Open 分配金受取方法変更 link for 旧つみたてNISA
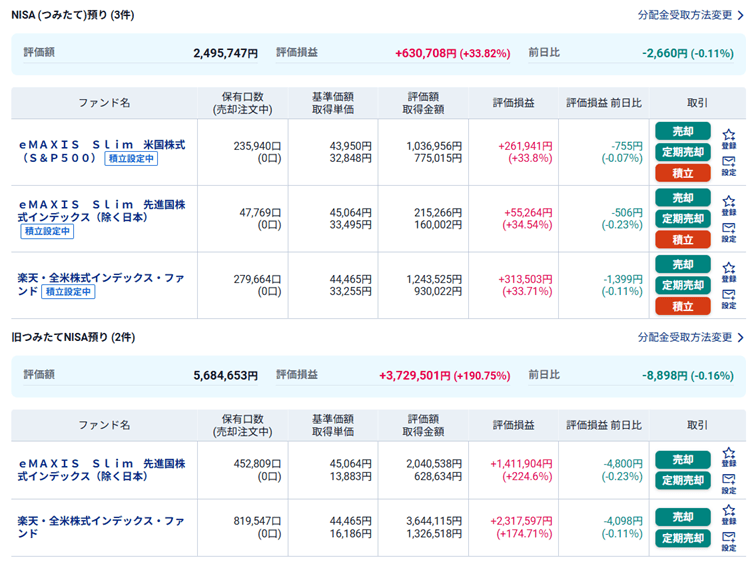Viewport: 752px width, 562px height. [x=690, y=337]
